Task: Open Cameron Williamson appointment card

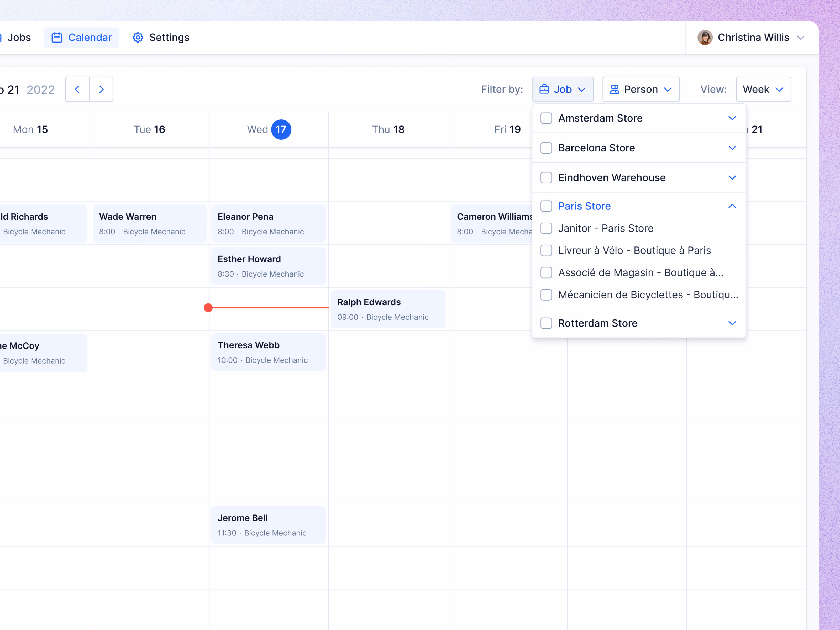Action: (491, 224)
